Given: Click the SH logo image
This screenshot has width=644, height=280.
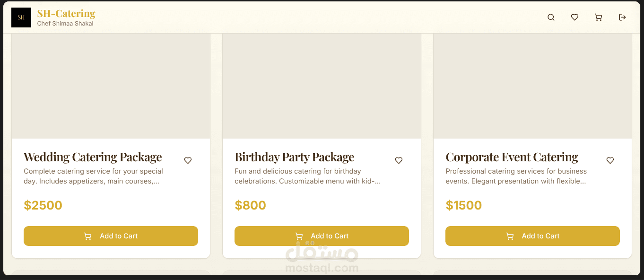Looking at the screenshot, I should tap(21, 17).
